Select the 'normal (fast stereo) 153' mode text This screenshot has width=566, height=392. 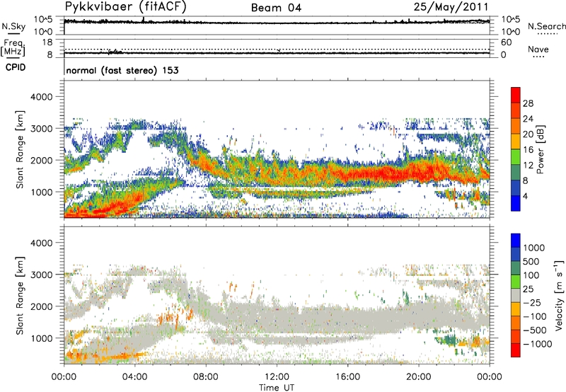tap(122, 70)
